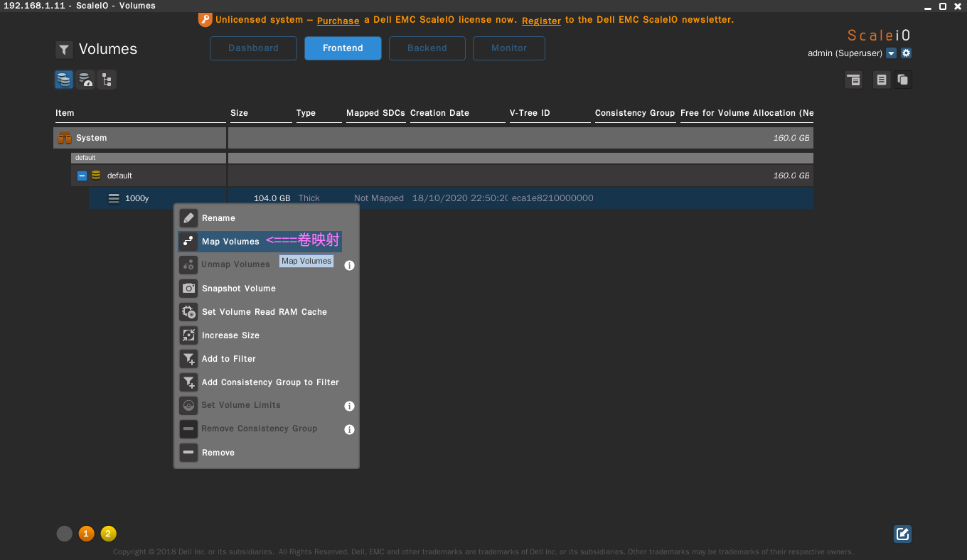Screen dimensions: 967x560
Task: Click the 104.0 GB size cell
Action: [x=272, y=198]
